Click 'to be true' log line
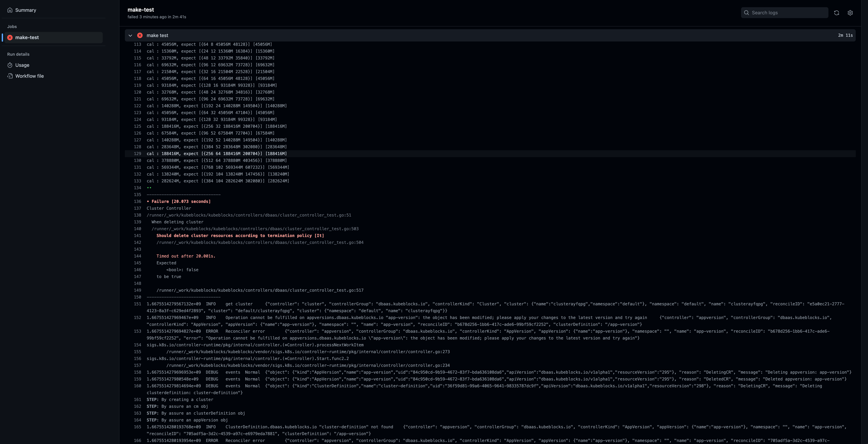 tap(169, 277)
